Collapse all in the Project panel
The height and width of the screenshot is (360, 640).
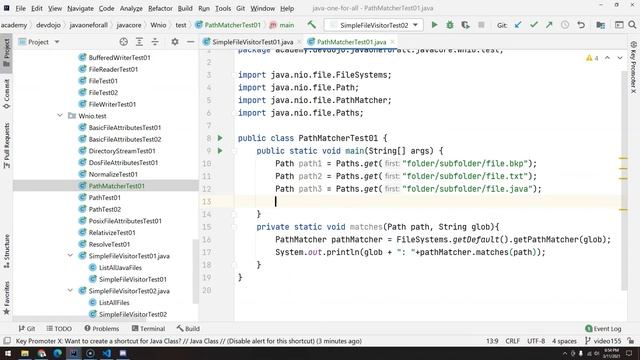pyautogui.click(x=155, y=42)
